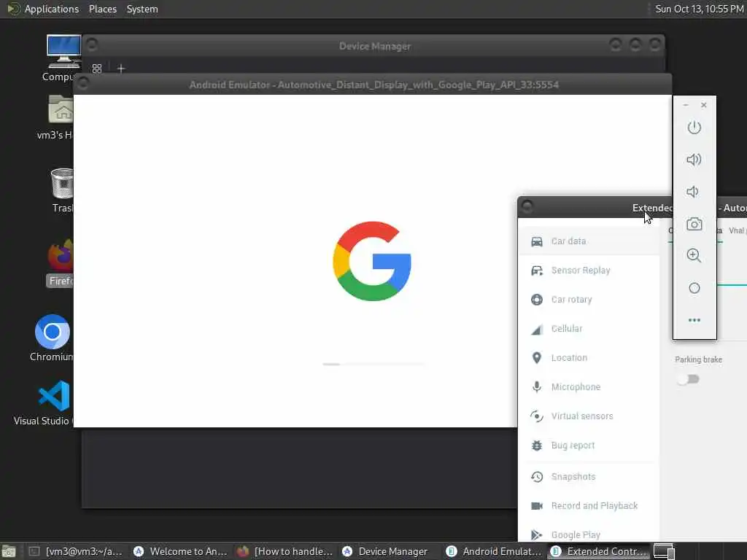Image resolution: width=747 pixels, height=560 pixels.
Task: Switch to Android Emulator taskbar item
Action: pos(495,551)
